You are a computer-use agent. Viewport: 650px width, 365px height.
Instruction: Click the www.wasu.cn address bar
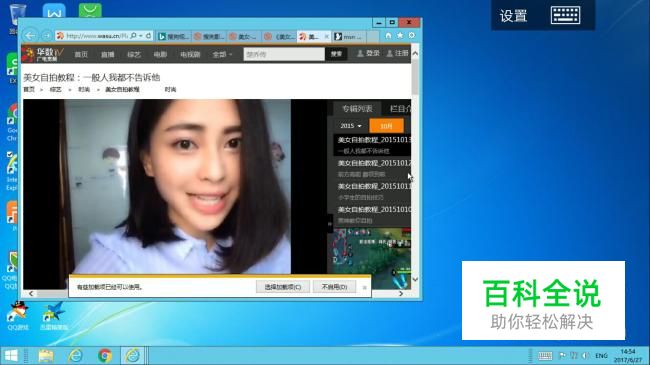click(x=97, y=36)
